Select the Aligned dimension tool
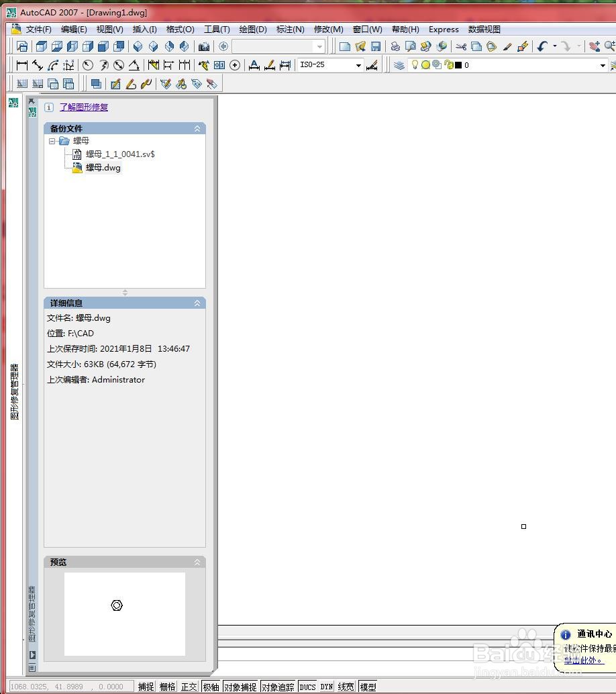616x694 pixels. point(38,66)
